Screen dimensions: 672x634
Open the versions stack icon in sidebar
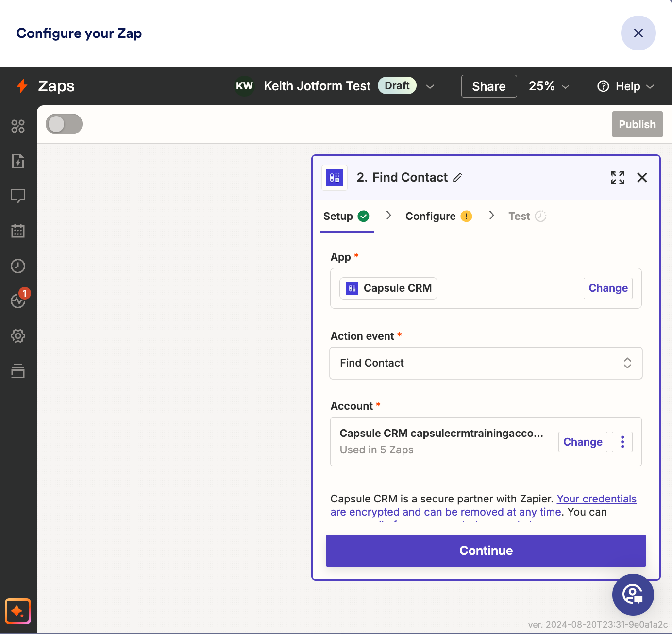[18, 371]
